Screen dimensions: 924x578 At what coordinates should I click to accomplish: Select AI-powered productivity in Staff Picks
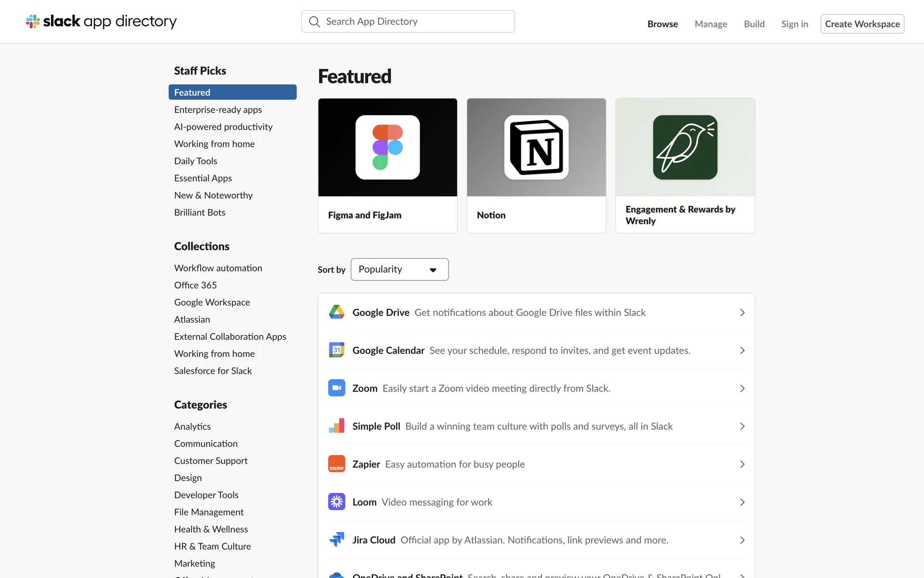click(x=223, y=127)
